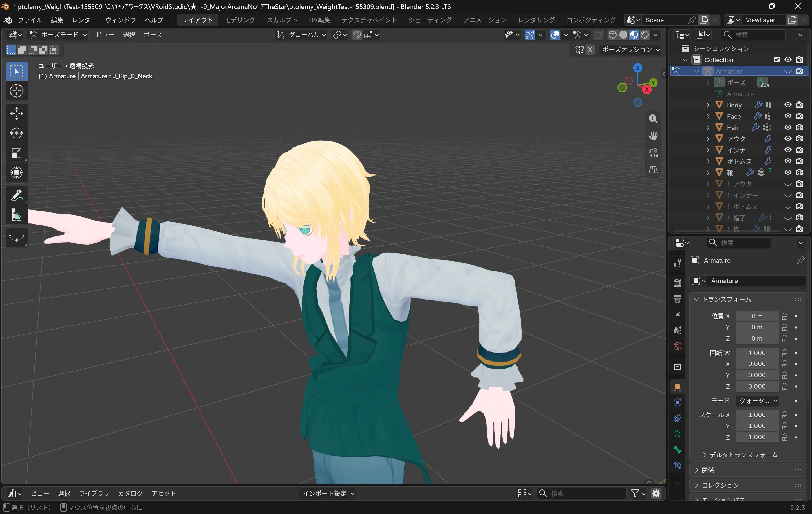Viewport: 812px width, 514px height.
Task: Select the Breakdowner pose tool
Action: click(17, 238)
